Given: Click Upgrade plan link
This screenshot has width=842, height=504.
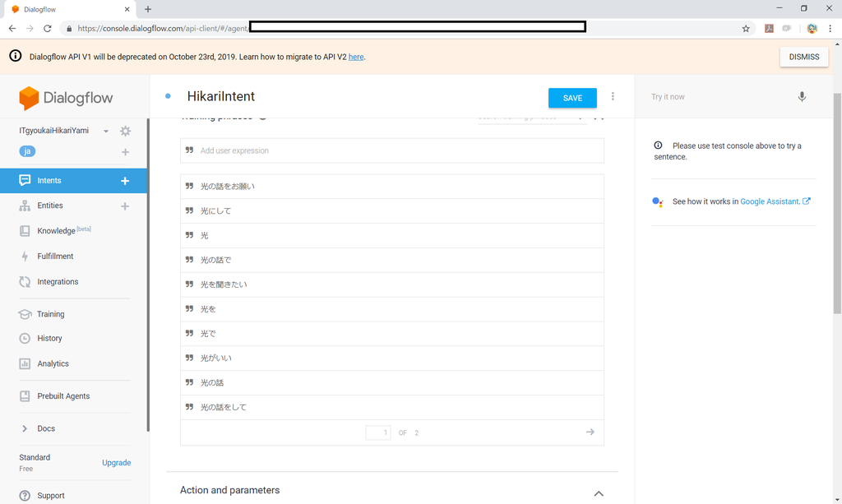Looking at the screenshot, I should click(x=117, y=463).
